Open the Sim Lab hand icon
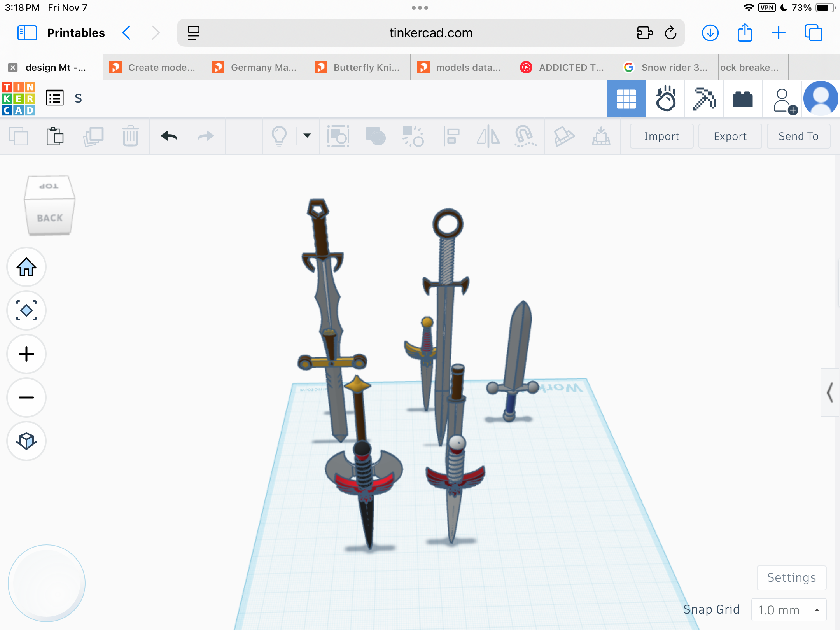Viewport: 840px width, 630px height. point(665,99)
